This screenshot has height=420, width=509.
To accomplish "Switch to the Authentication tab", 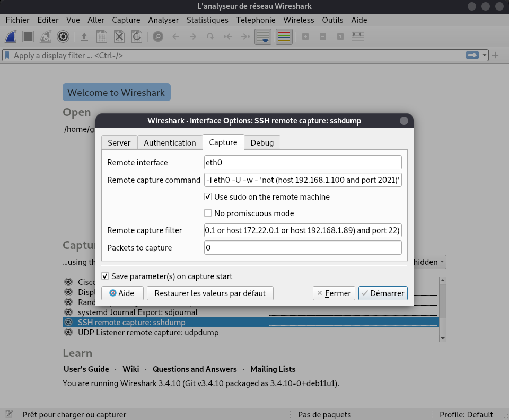I will (x=170, y=142).
